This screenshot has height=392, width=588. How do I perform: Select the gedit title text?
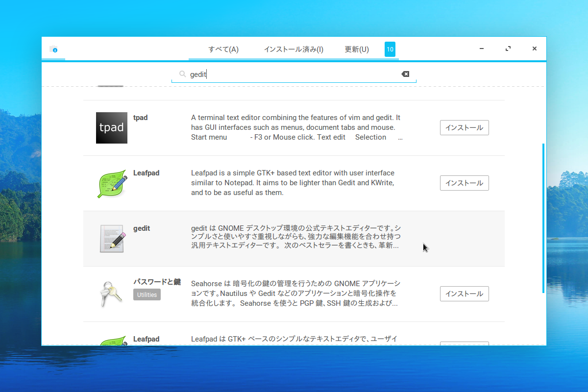142,228
